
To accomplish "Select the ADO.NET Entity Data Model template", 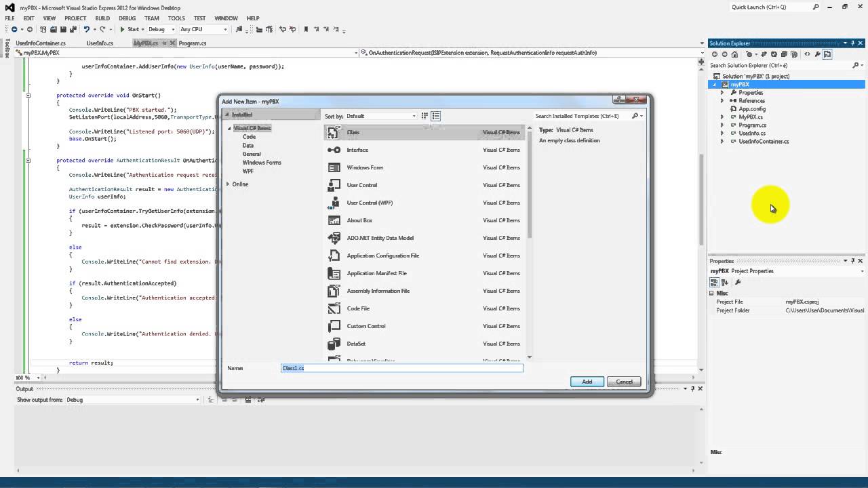I will (x=425, y=238).
